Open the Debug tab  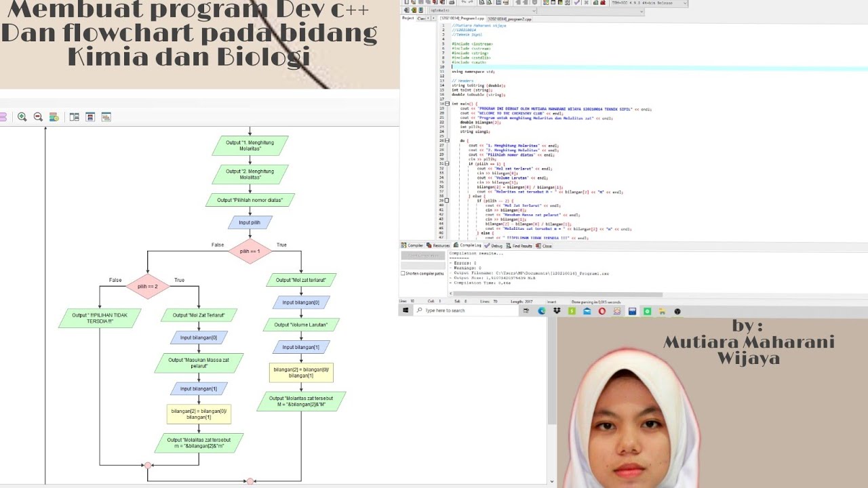[493, 245]
